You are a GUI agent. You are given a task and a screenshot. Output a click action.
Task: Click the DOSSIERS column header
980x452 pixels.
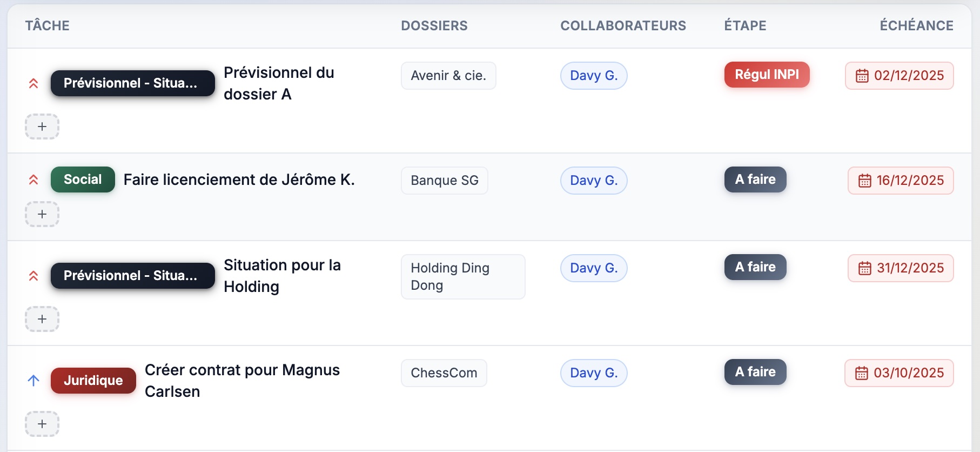click(x=434, y=25)
